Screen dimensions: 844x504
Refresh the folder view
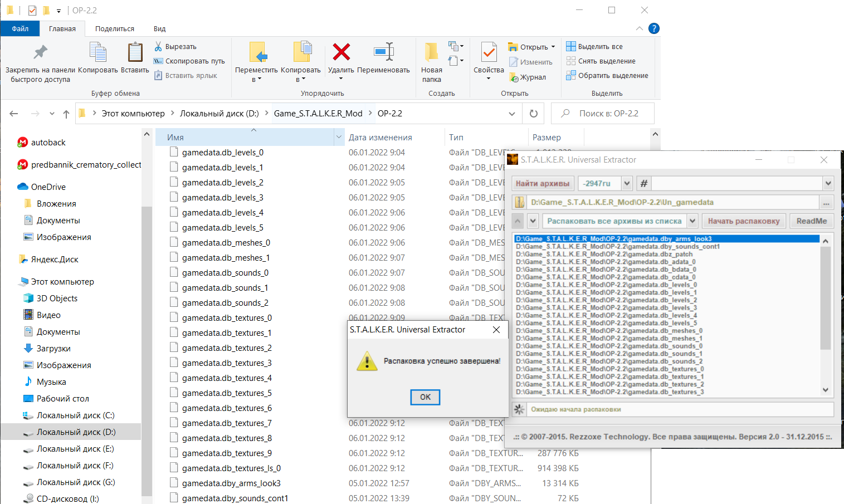533,114
